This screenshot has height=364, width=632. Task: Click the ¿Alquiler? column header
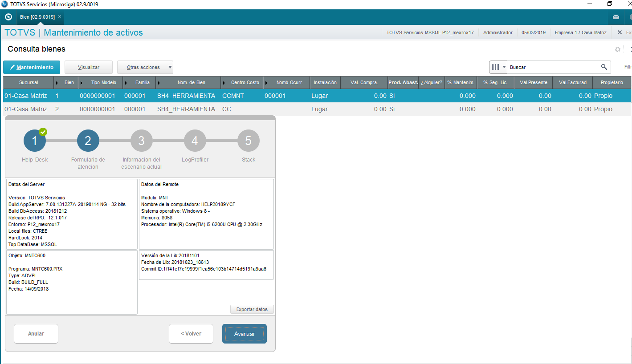click(x=432, y=82)
